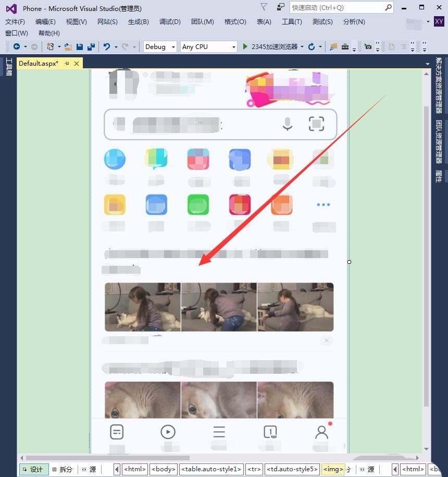Click the Redo toolbar icon
448x477 pixels.
tap(125, 46)
